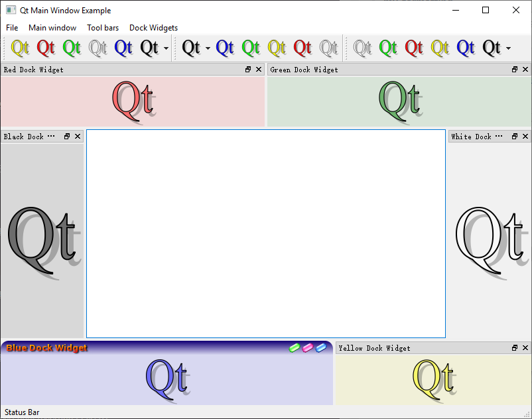Open the Dock Widgets menu
Viewport: 532px width, 419px height.
point(153,28)
